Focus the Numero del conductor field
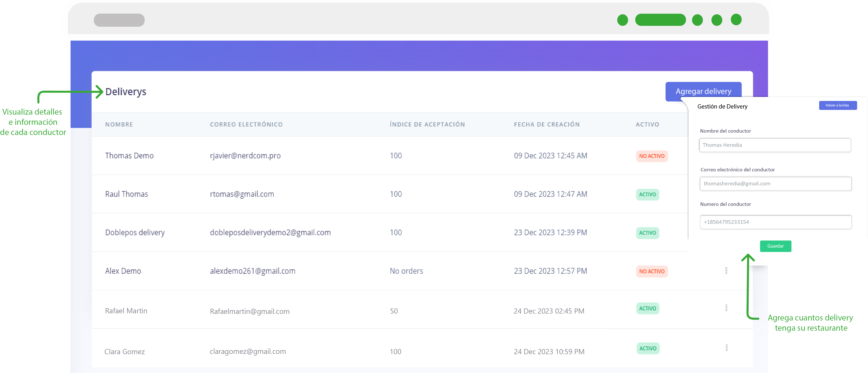 coord(775,222)
